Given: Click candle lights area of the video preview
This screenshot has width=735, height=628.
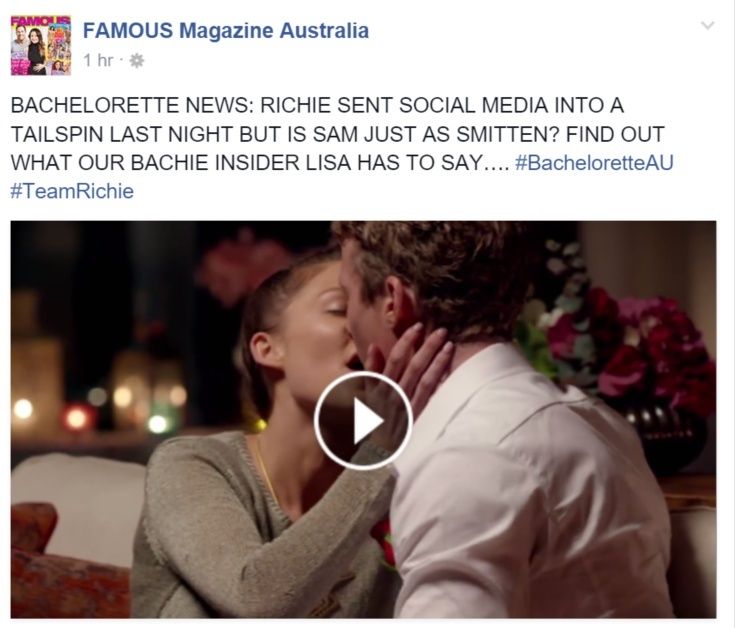Looking at the screenshot, I should [x=98, y=403].
